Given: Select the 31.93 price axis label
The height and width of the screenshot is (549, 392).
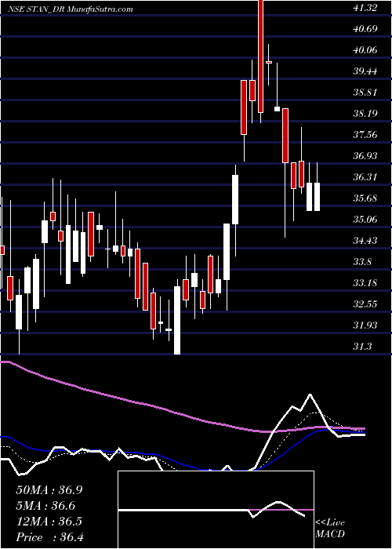Looking at the screenshot, I should pyautogui.click(x=365, y=325).
